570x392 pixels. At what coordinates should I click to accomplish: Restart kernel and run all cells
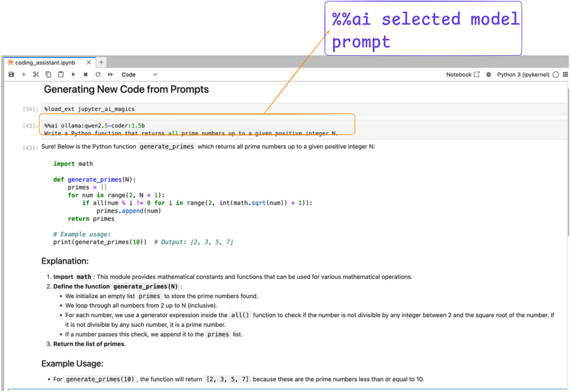point(111,75)
